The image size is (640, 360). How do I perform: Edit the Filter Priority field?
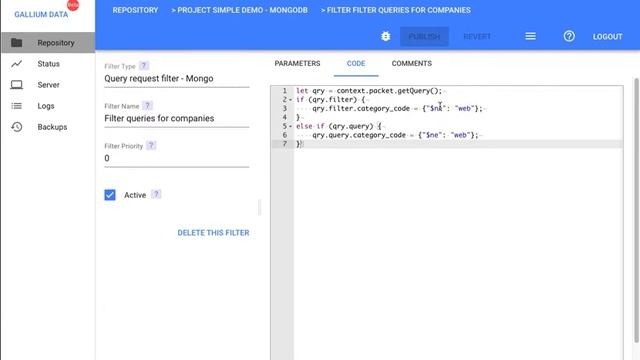tap(176, 158)
